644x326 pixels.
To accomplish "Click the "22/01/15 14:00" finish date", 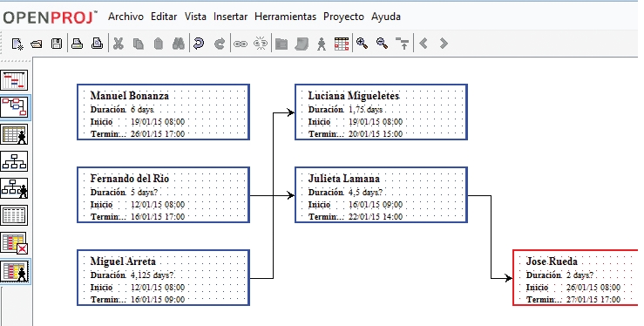I will click(376, 217).
